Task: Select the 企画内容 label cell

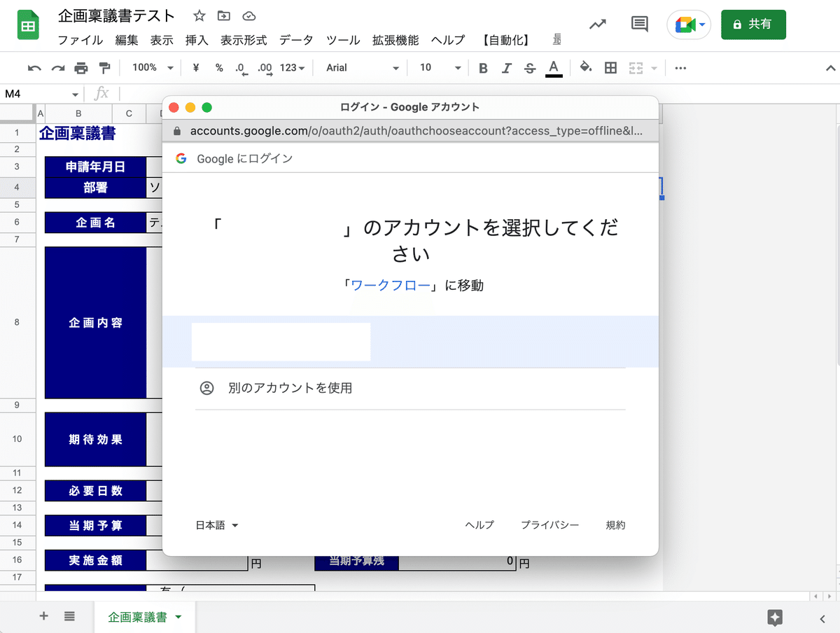Action: pos(95,323)
